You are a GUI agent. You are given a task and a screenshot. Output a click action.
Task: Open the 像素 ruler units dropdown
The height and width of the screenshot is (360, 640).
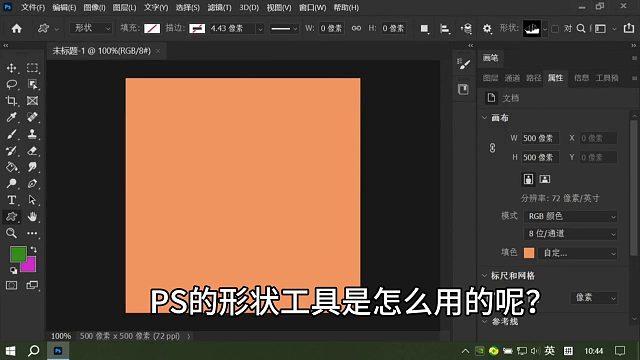(594, 298)
